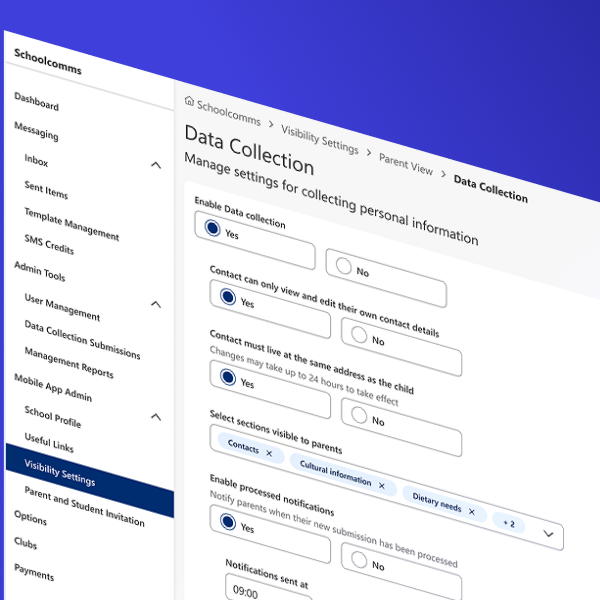The width and height of the screenshot is (600, 600).
Task: Click the Visibility Settings breadcrumb link
Action: pos(319,139)
